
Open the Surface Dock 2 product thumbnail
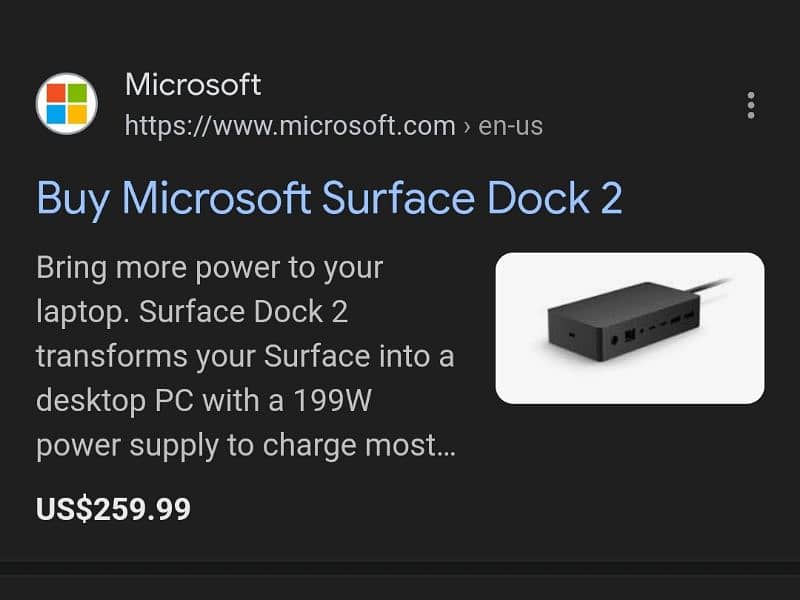coord(629,327)
